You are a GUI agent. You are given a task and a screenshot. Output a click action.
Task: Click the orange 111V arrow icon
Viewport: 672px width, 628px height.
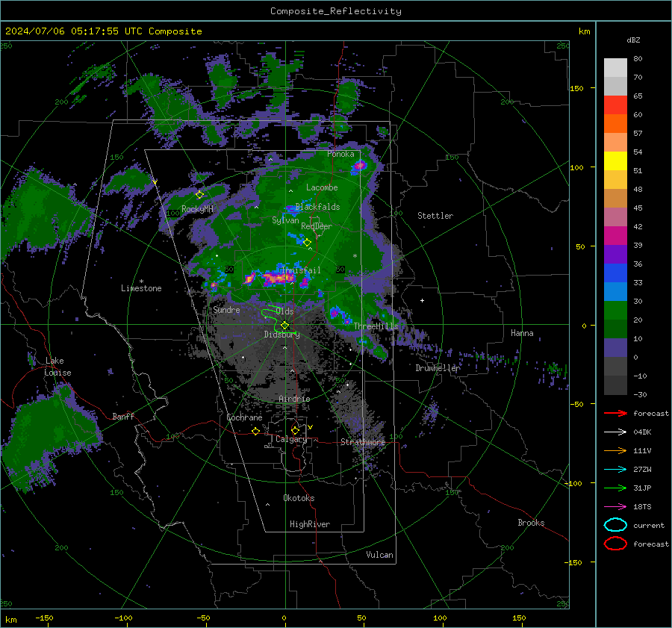click(x=615, y=450)
